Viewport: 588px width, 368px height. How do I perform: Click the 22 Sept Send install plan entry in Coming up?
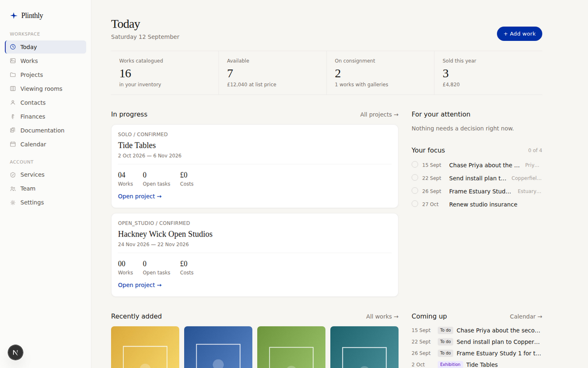477,342
